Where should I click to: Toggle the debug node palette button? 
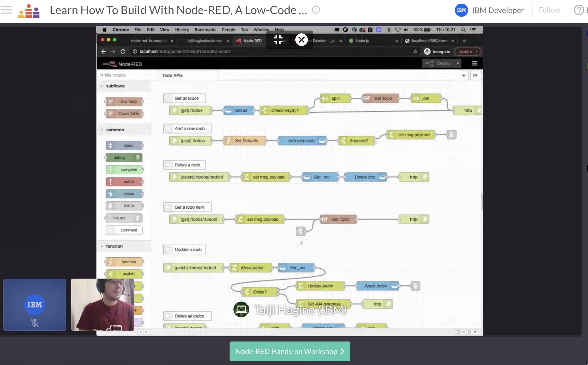[x=124, y=157]
